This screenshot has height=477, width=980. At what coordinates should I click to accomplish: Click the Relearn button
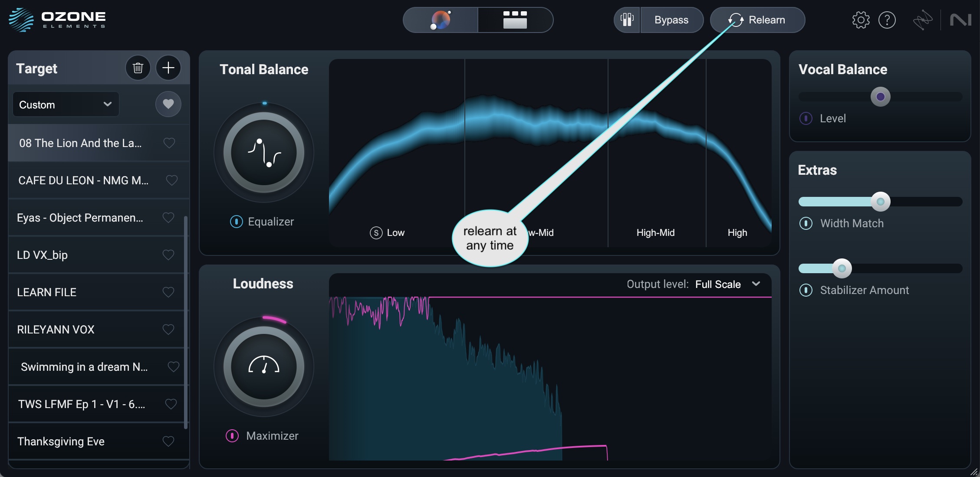click(x=757, y=20)
